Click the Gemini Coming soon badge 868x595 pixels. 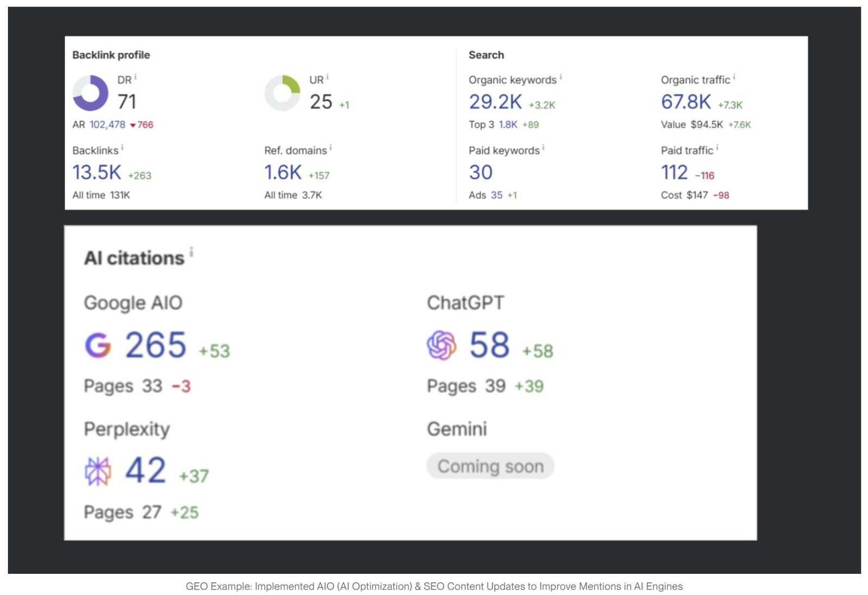coord(490,465)
